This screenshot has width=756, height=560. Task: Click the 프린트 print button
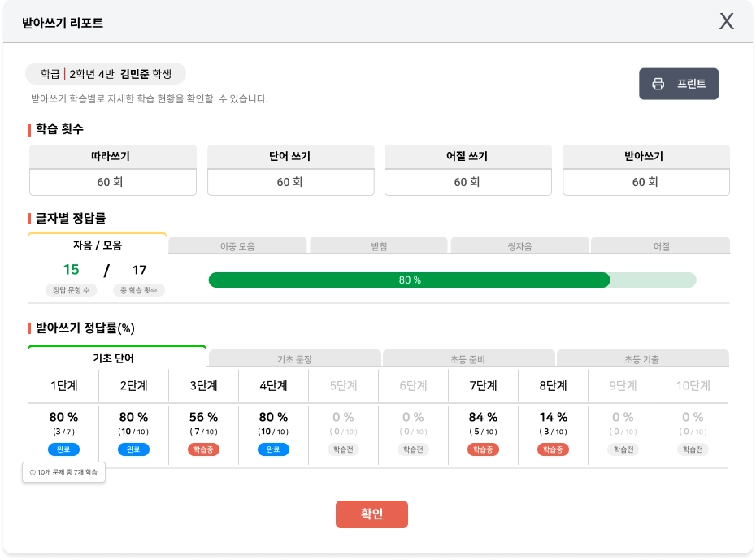coord(679,84)
